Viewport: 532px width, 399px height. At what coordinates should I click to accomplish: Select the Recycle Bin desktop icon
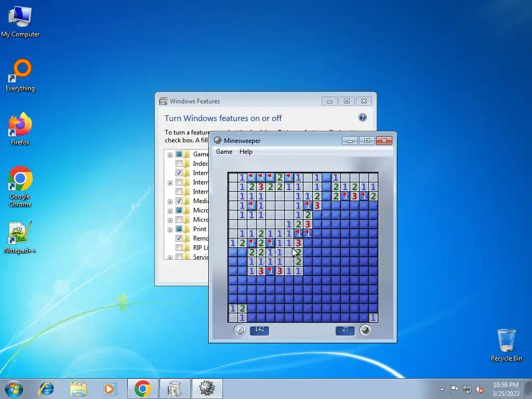pyautogui.click(x=506, y=345)
